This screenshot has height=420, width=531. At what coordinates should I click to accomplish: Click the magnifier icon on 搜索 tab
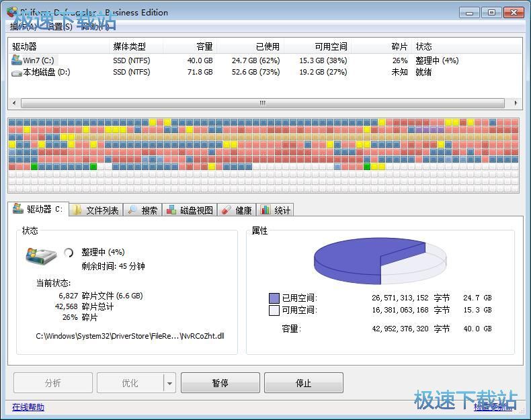pyautogui.click(x=133, y=210)
